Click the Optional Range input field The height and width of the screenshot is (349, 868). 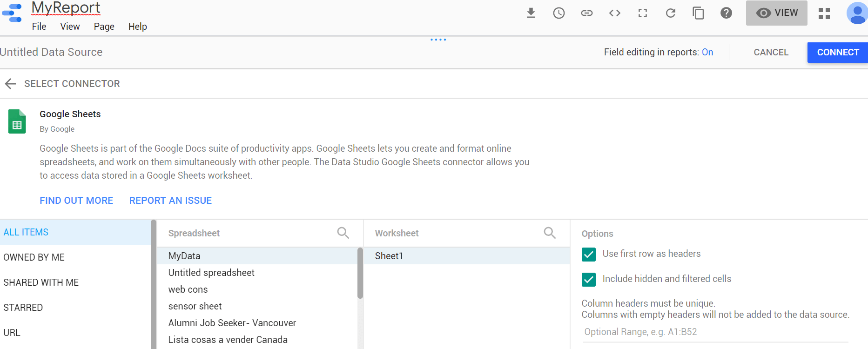pos(716,332)
